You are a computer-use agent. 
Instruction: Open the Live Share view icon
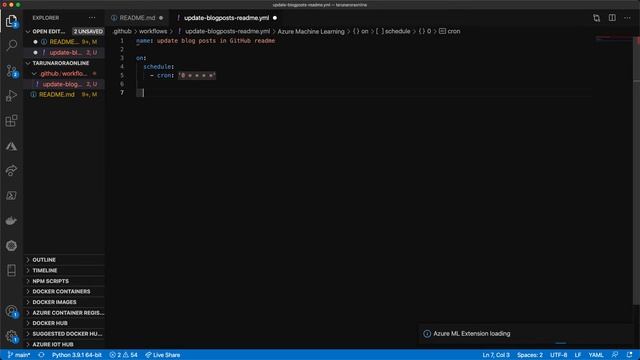coord(11,171)
